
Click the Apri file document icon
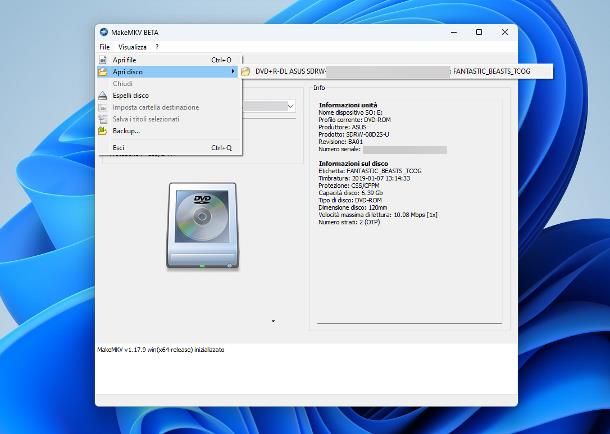pyautogui.click(x=103, y=60)
